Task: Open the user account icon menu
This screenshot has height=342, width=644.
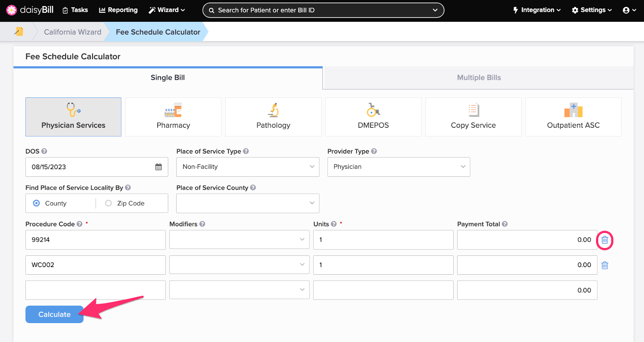Action: (x=629, y=10)
